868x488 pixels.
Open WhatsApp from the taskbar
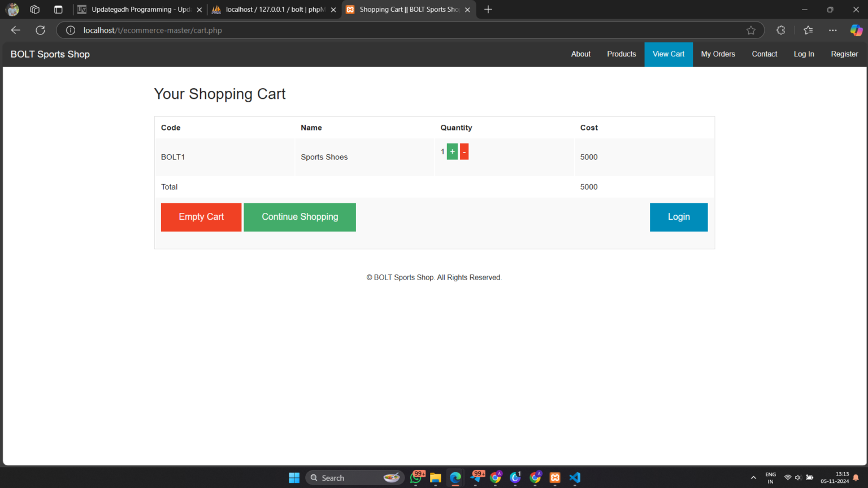(x=416, y=478)
